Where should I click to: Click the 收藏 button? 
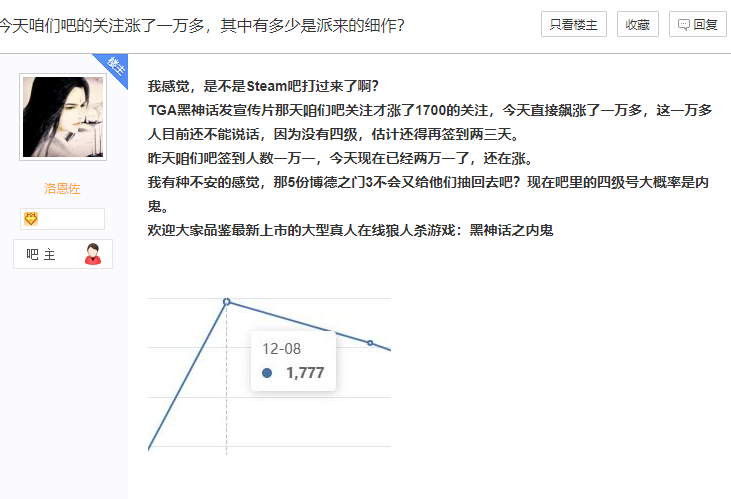click(x=637, y=24)
